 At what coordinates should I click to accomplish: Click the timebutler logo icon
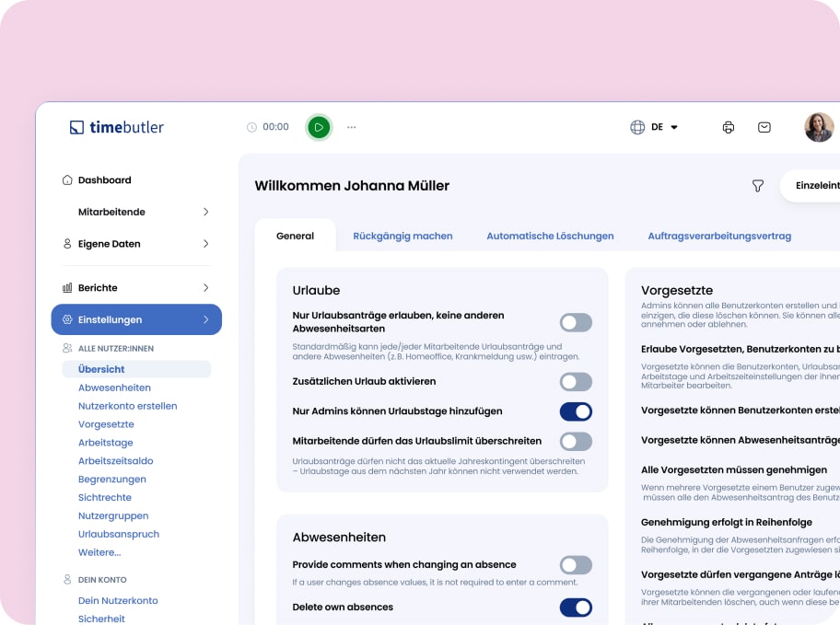pos(76,127)
